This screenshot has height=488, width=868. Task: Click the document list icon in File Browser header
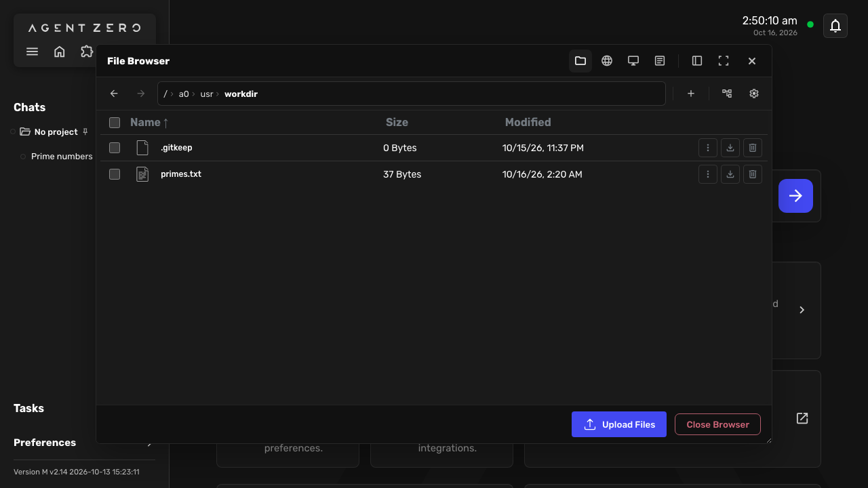coord(660,61)
